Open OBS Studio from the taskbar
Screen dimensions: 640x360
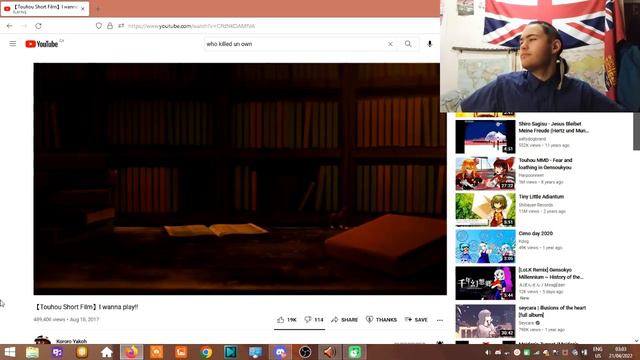(x=305, y=352)
